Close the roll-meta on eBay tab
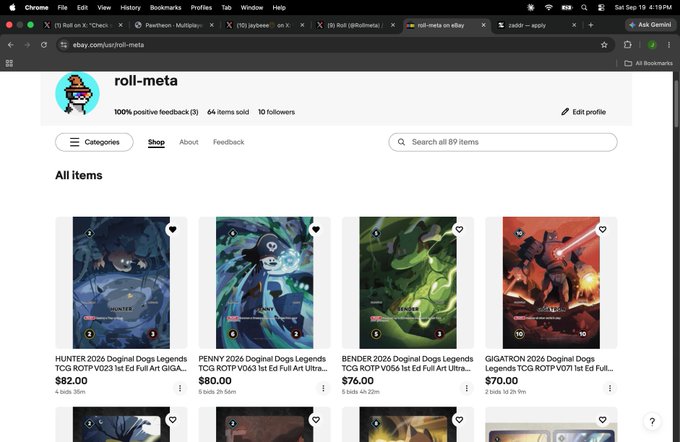The width and height of the screenshot is (680, 442). tap(483, 25)
